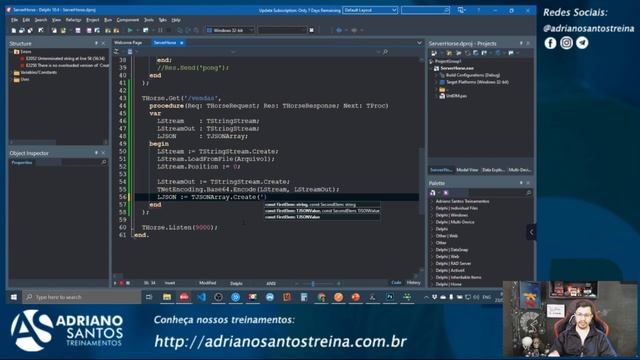640x360 pixels.
Task: Select Properties tab in Object Inspector
Action: [22, 162]
